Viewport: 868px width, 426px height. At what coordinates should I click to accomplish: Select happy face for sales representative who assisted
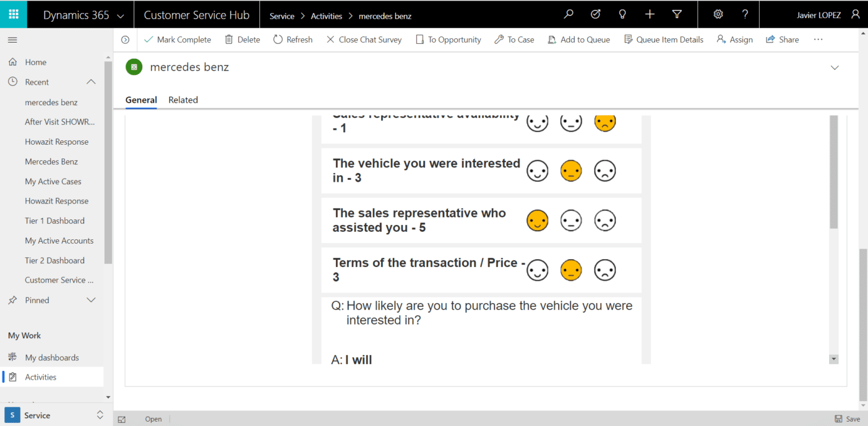(537, 221)
